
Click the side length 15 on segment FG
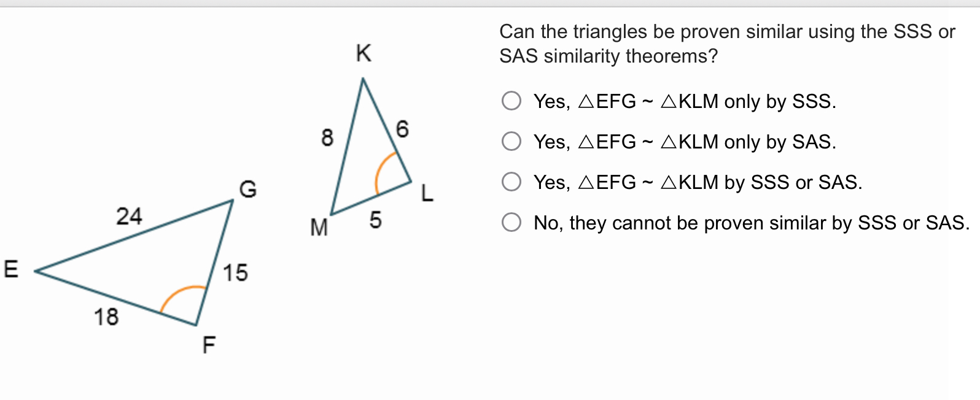[x=235, y=274]
